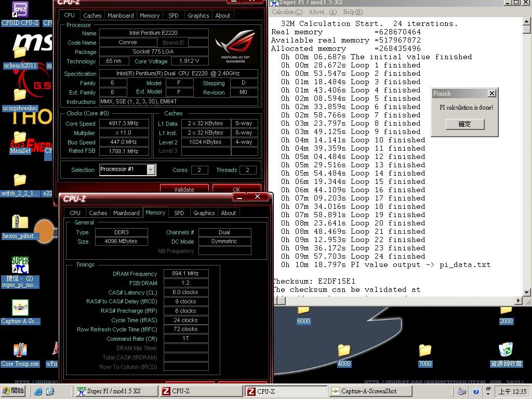Switch to Graphics tab in upper CPU-Z
Image resolution: width=532 pixels, height=399 pixels.
(x=198, y=16)
